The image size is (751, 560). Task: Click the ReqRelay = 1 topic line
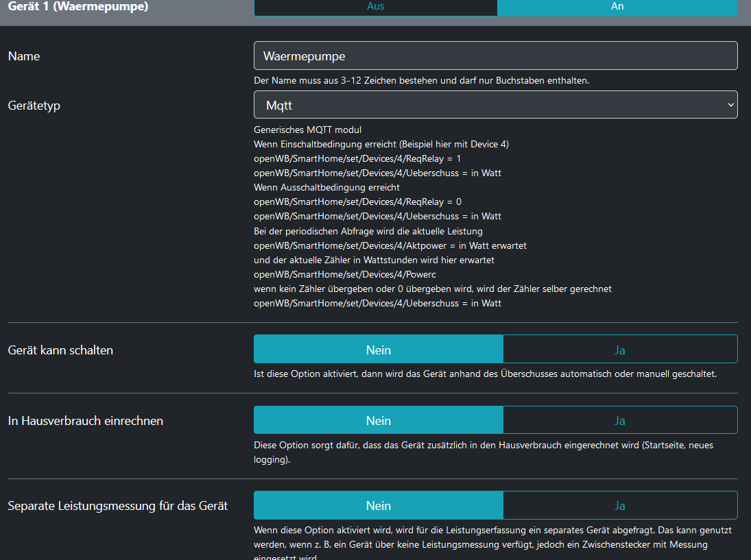(357, 158)
